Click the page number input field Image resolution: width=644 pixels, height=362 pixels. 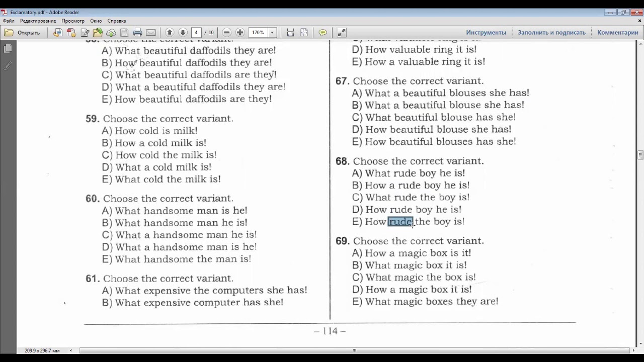pyautogui.click(x=196, y=33)
